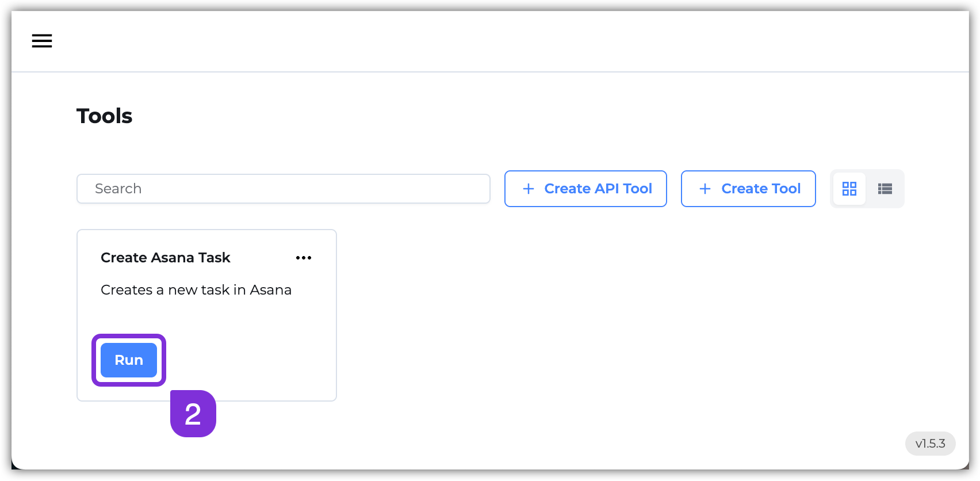Click the menu bars icon at top left
Screen dimensions: 980x481
(x=41, y=41)
